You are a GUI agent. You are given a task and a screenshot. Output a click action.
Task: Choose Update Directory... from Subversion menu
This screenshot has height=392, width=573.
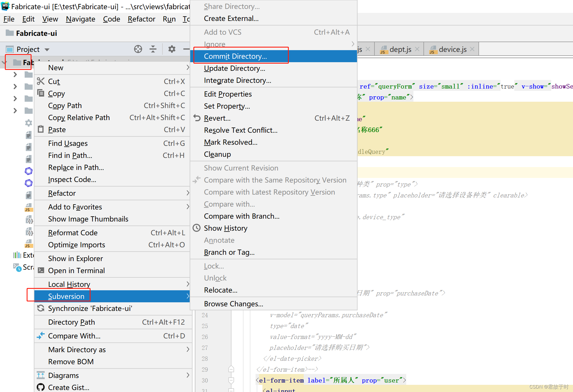[x=234, y=68]
